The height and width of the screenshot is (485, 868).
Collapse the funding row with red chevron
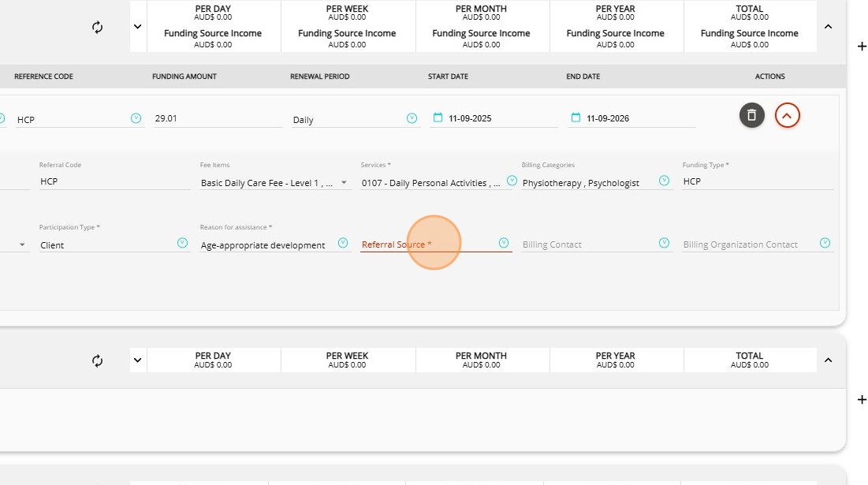click(787, 115)
